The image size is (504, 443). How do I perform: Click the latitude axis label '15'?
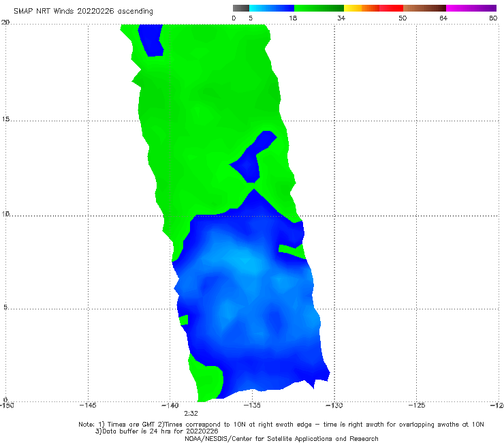tap(5, 119)
